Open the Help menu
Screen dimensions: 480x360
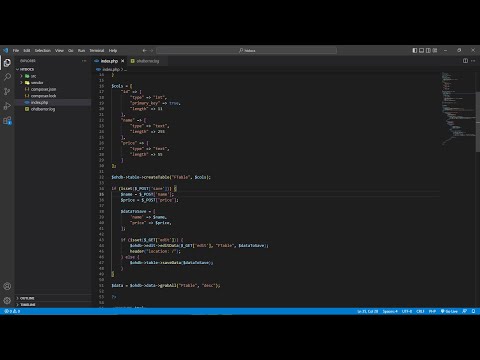point(113,50)
